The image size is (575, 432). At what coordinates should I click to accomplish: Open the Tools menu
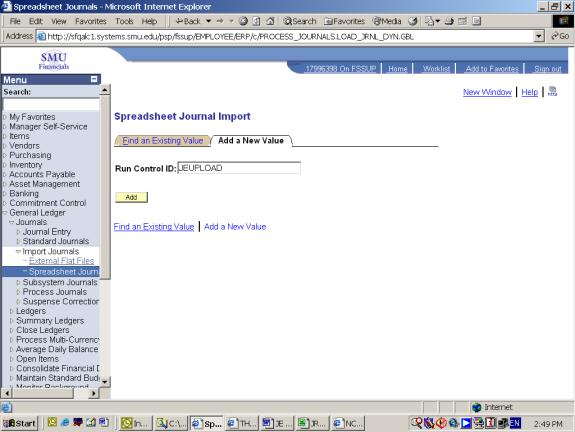click(x=124, y=21)
